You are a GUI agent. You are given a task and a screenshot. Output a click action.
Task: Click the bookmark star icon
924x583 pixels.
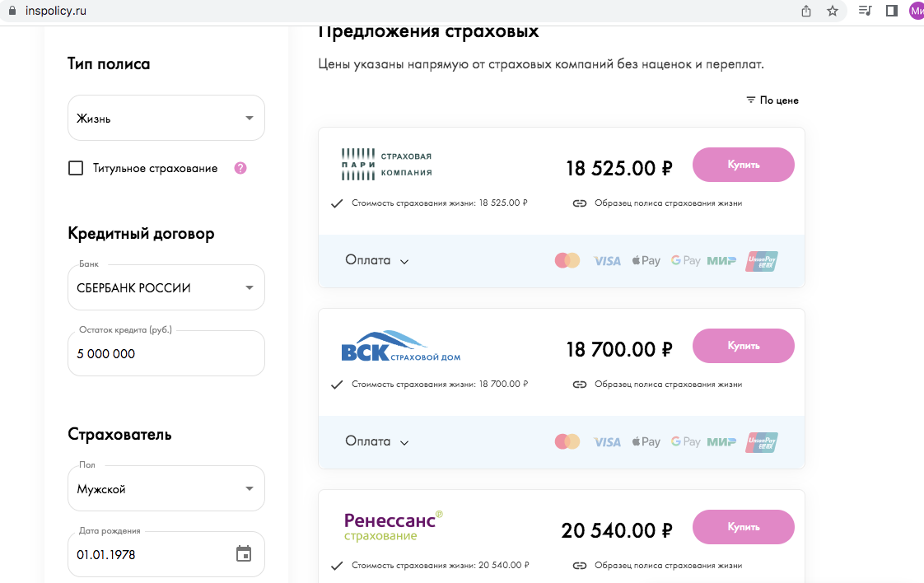[x=832, y=11]
